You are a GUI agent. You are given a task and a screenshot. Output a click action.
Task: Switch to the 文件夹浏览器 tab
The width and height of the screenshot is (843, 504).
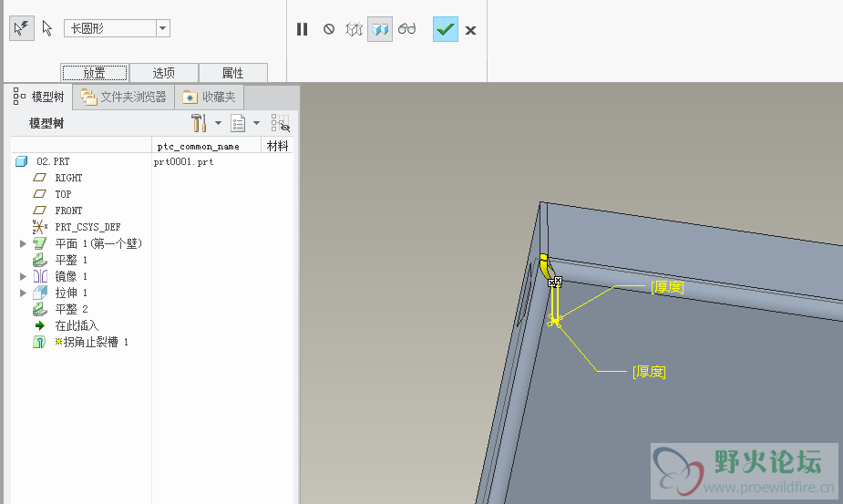click(123, 97)
